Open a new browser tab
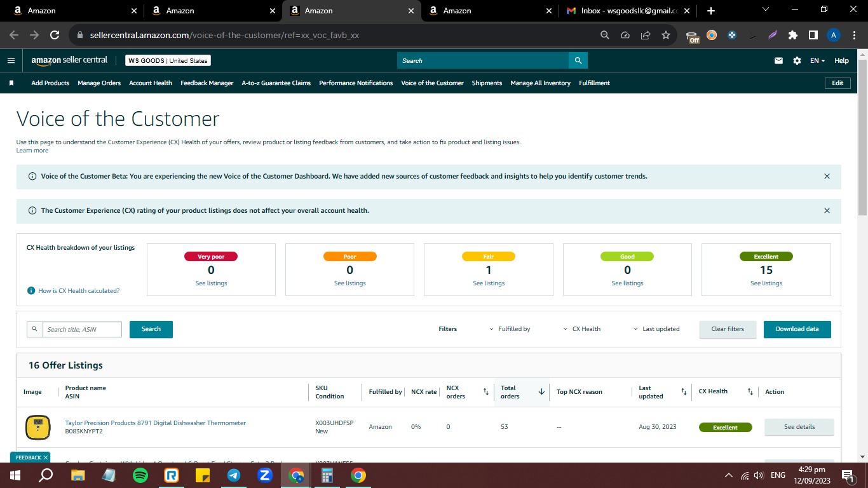This screenshot has width=868, height=488. (x=710, y=11)
